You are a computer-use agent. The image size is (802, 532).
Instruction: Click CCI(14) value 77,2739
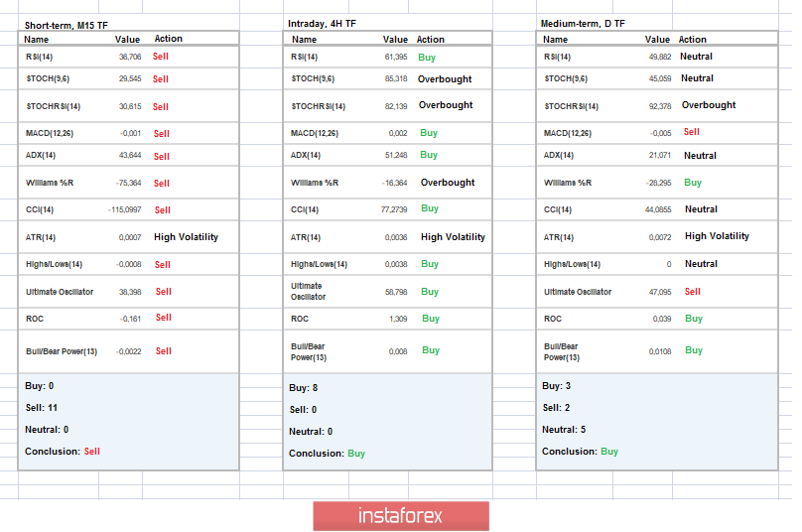394,209
